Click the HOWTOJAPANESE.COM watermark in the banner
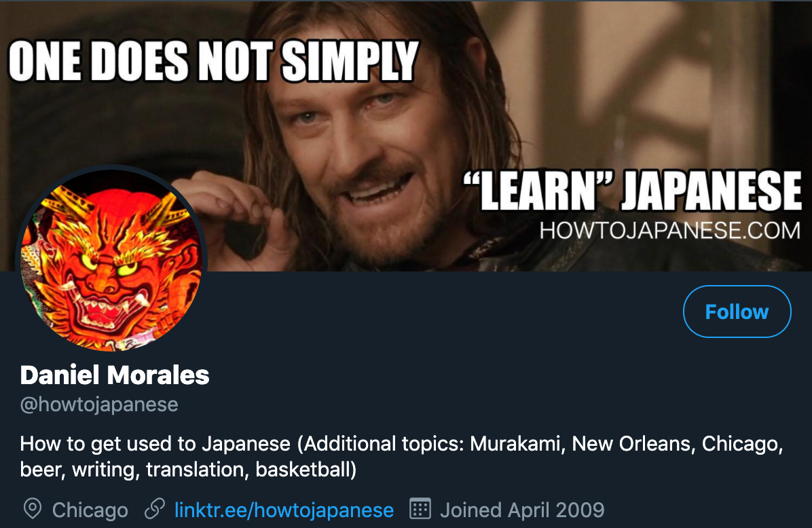The width and height of the screenshot is (812, 528). [x=669, y=230]
